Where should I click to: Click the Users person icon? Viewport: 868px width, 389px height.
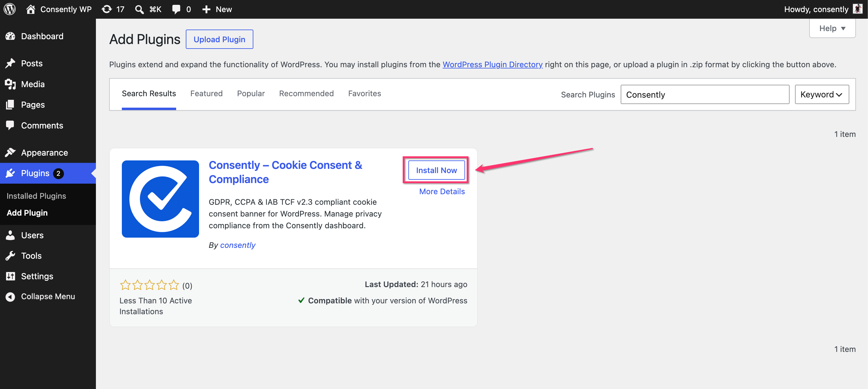[10, 235]
